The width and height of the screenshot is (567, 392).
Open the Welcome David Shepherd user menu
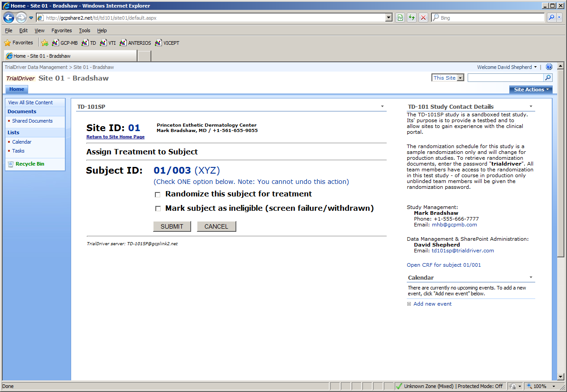coord(507,67)
